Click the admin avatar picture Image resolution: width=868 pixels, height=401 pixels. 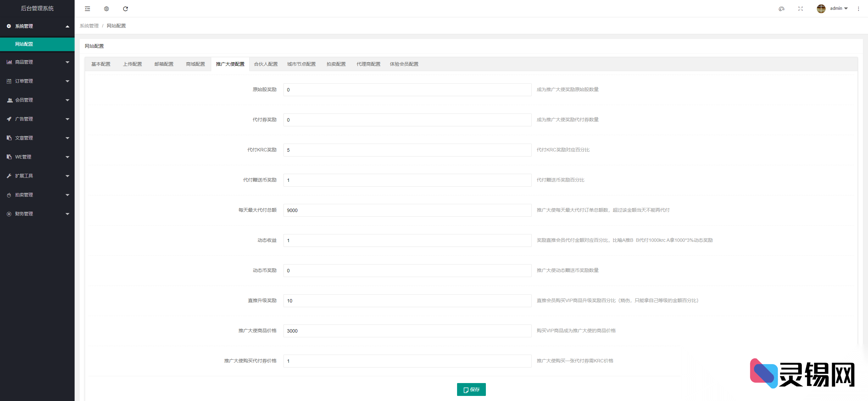click(x=821, y=9)
